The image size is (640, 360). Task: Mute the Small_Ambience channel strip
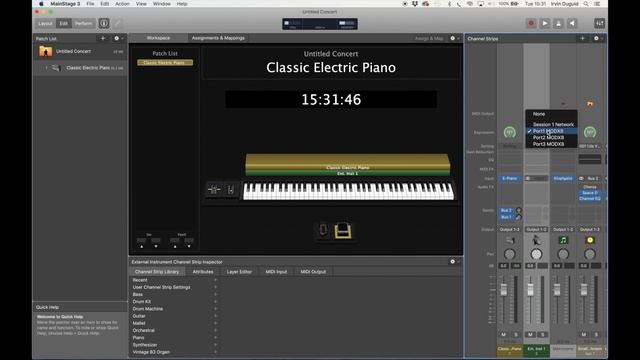click(x=584, y=334)
